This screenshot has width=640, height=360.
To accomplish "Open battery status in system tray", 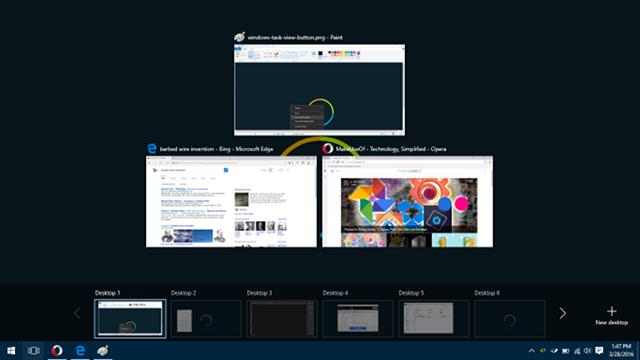I will tap(565, 351).
